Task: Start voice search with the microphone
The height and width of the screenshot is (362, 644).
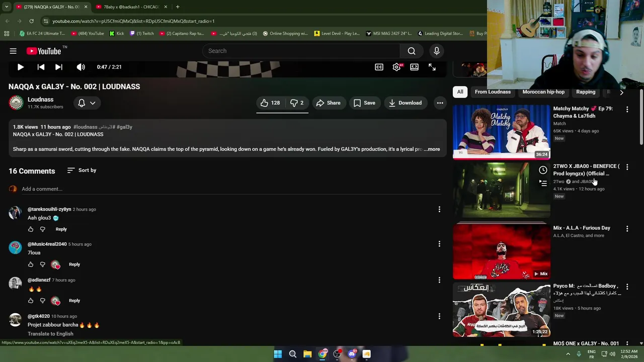Action: coord(437,51)
